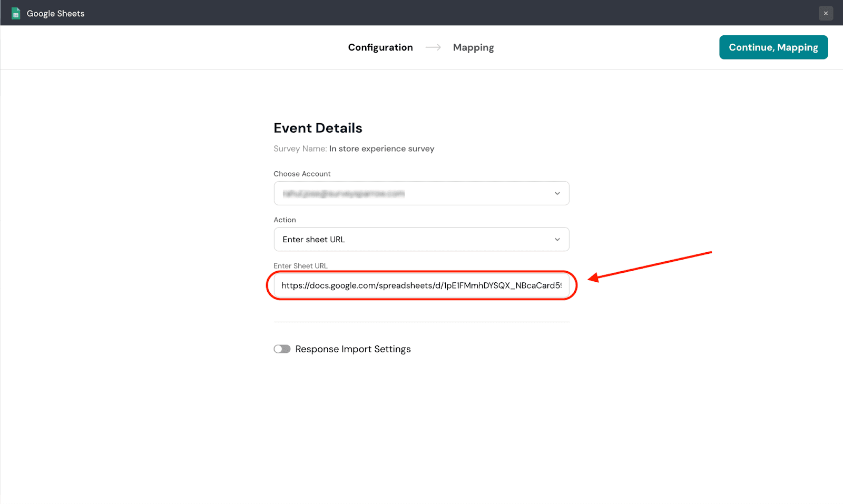Click the arrow between Configuration and Mapping
The height and width of the screenshot is (504, 843).
point(433,47)
